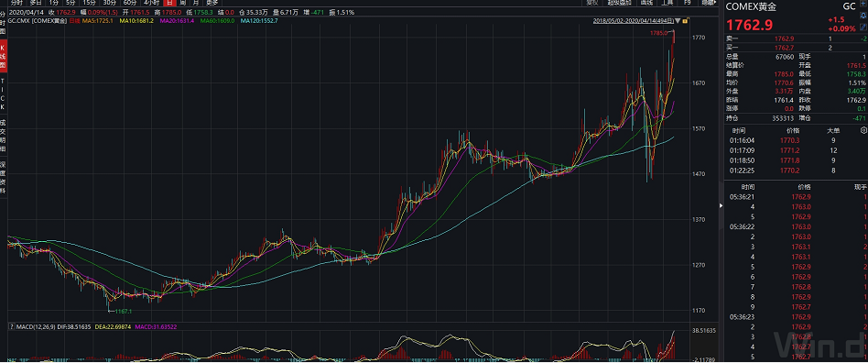Click the COMEX黄金 instrument name

coord(751,6)
